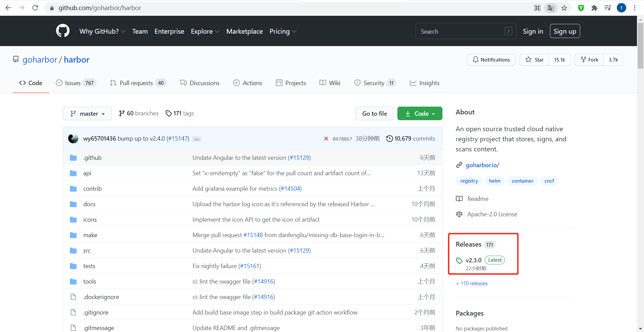644x332 pixels.
Task: Click the .dockerignore file icon
Action: pos(73,297)
